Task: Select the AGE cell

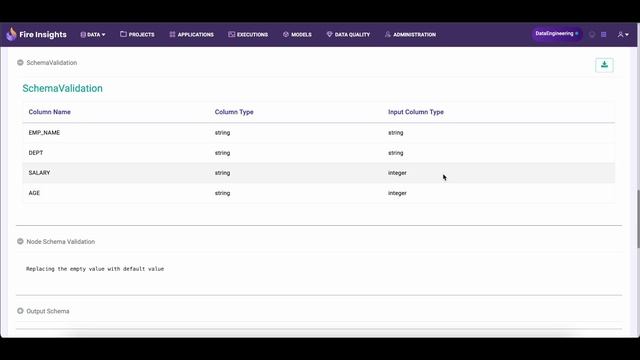Action: (34, 193)
